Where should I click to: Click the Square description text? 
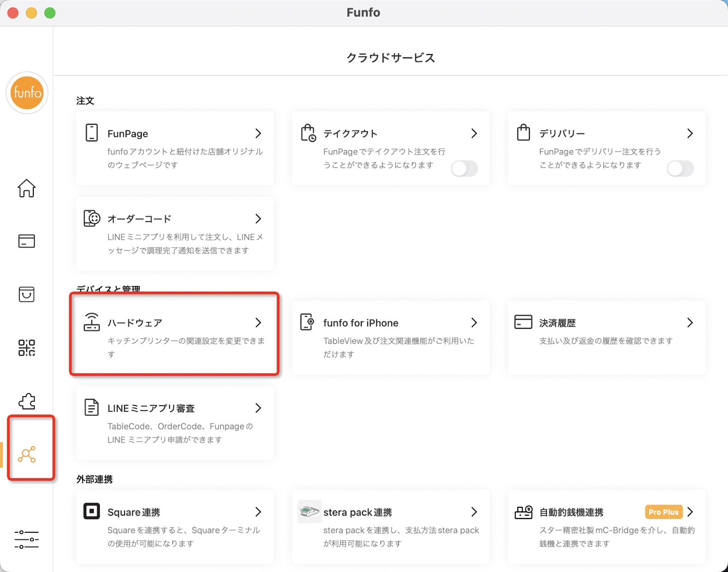coord(184,536)
